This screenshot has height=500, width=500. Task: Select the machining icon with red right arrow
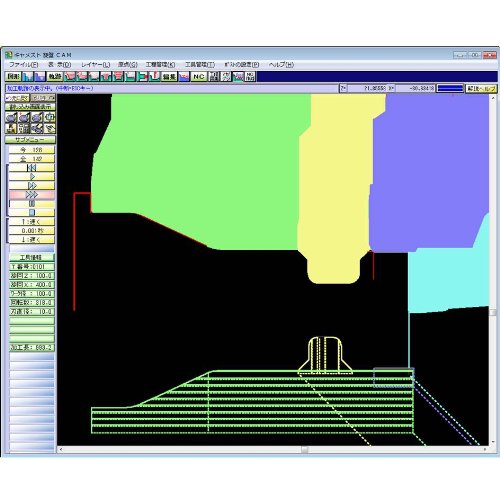click(142, 76)
